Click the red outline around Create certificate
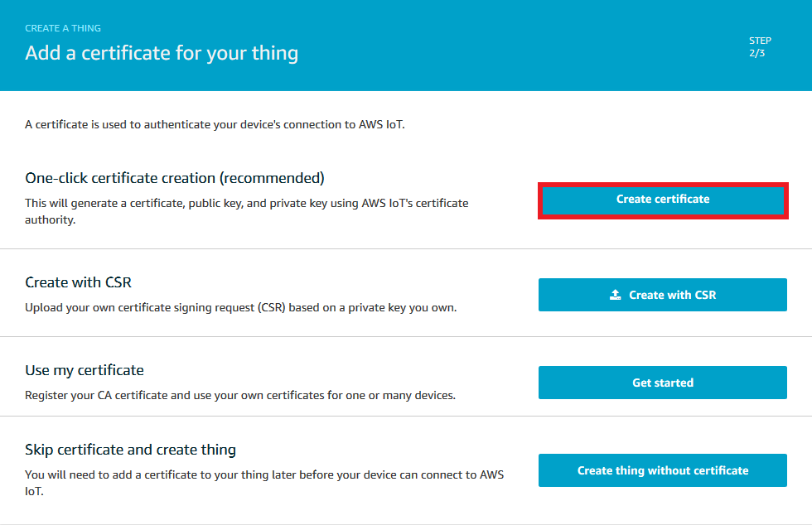 (x=663, y=185)
